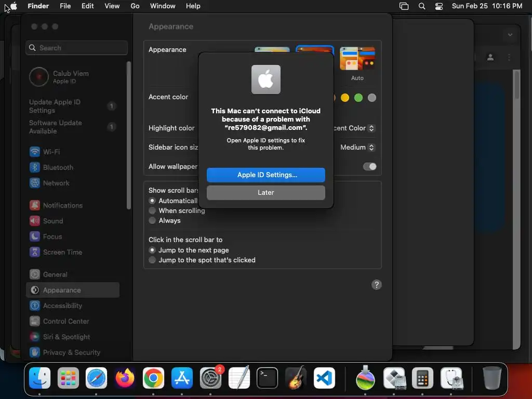
Task: Open Control Center from the menu bar
Action: coord(438,6)
